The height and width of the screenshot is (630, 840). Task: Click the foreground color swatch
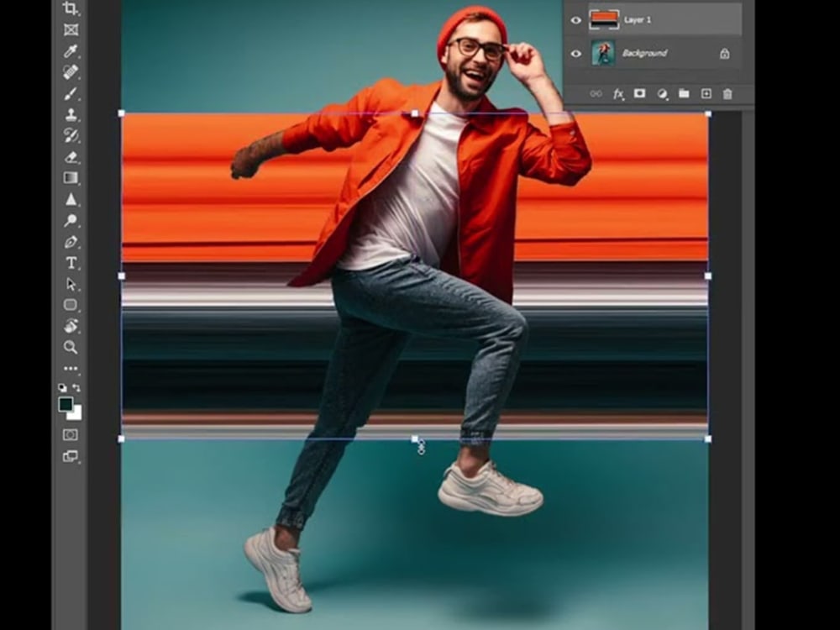[66, 405]
